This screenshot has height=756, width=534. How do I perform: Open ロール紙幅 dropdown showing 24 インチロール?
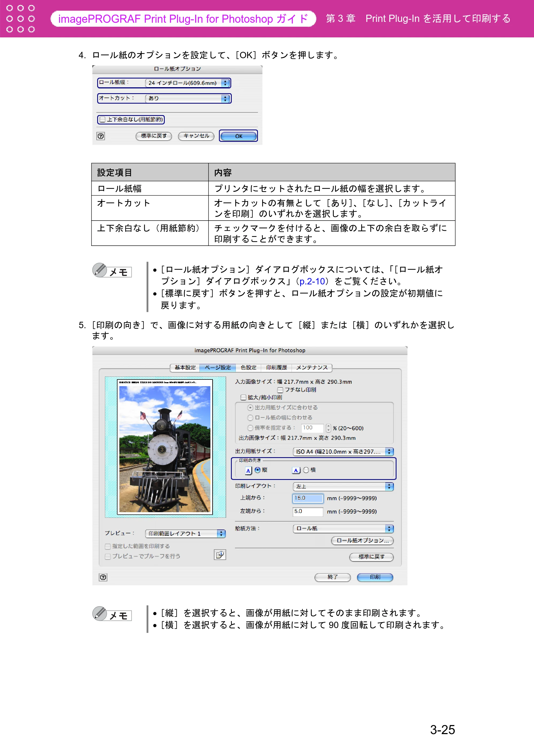point(187,83)
